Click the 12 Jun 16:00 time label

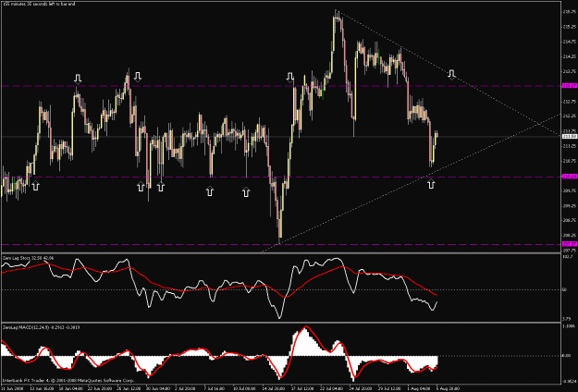click(42, 388)
